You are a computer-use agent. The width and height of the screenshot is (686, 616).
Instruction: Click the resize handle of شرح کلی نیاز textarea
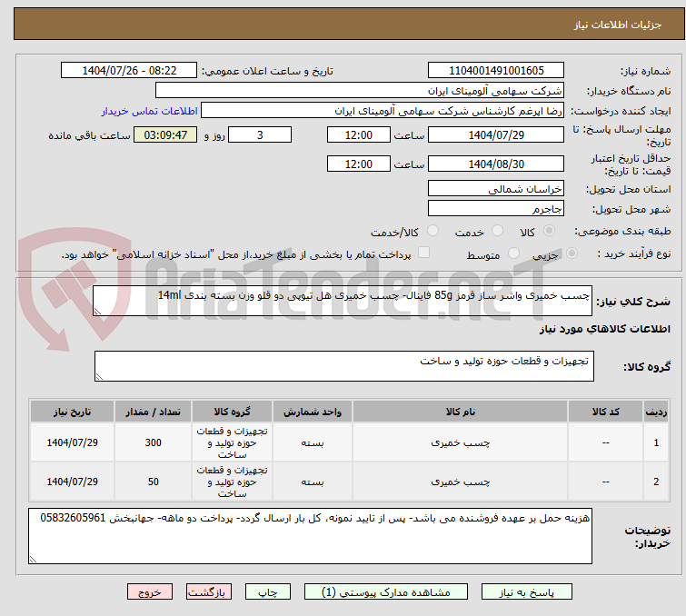[x=97, y=311]
